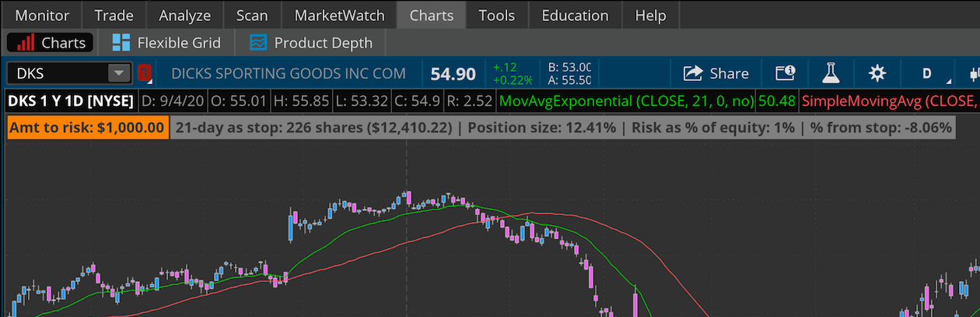This screenshot has height=317, width=980.
Task: Open the D timeframe selector
Action: coord(927,73)
